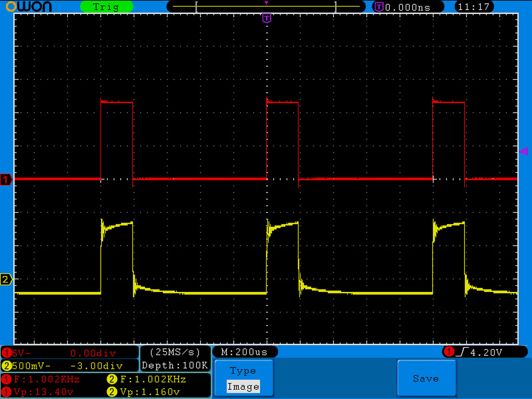
Task: Click the M:200us timebase readout
Action: (245, 352)
